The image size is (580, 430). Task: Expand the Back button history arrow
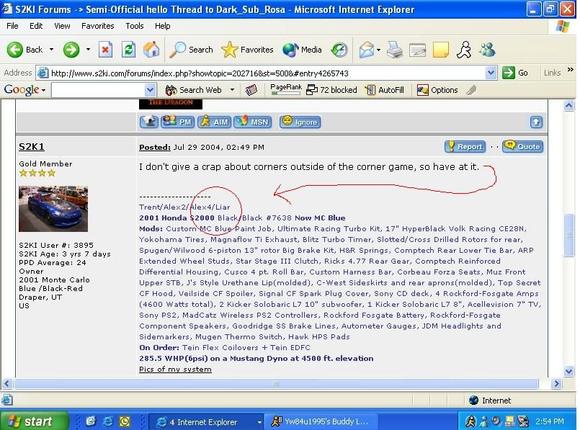51,49
